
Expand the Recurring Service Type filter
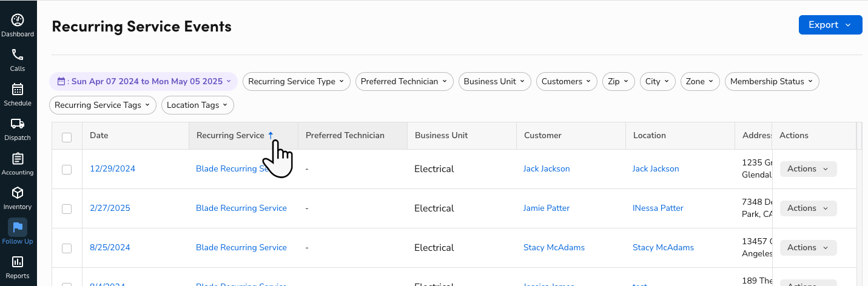[296, 82]
